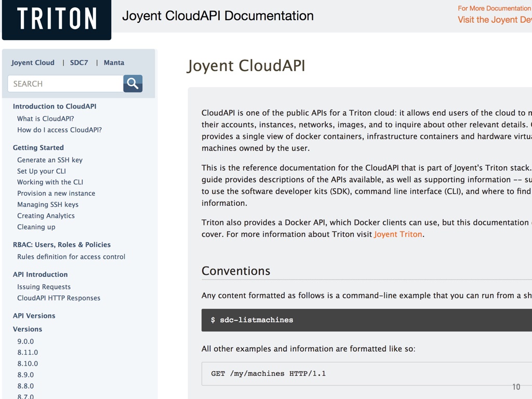Click the '$ sdc-listmachines' code block
This screenshot has width=532, height=399.
367,320
